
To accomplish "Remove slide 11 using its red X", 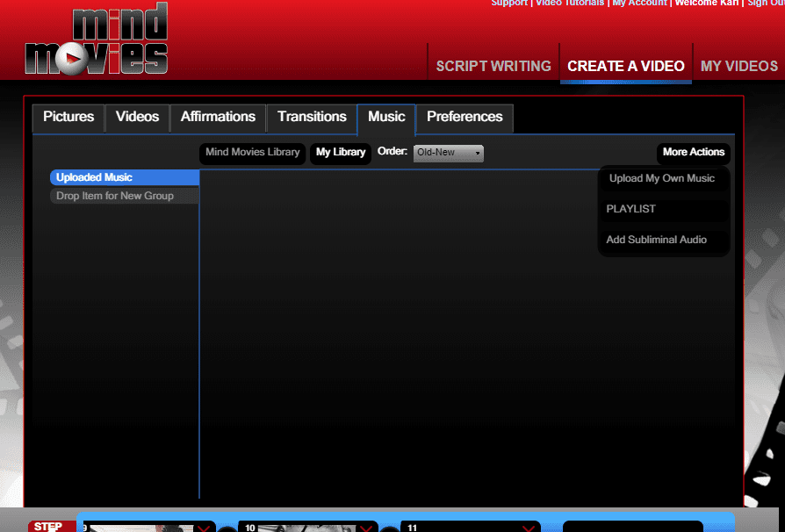I will (529, 528).
